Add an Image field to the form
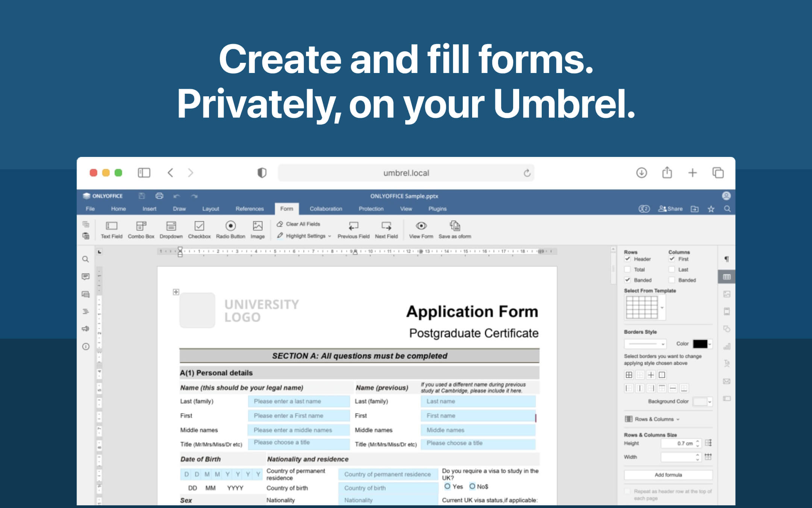812x508 pixels. (258, 230)
